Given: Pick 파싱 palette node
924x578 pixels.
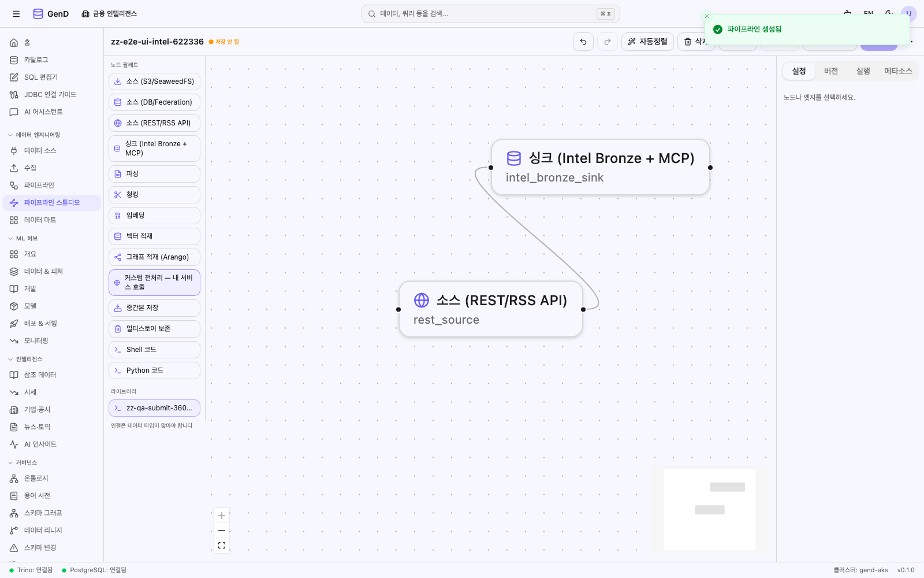Looking at the screenshot, I should click(154, 174).
